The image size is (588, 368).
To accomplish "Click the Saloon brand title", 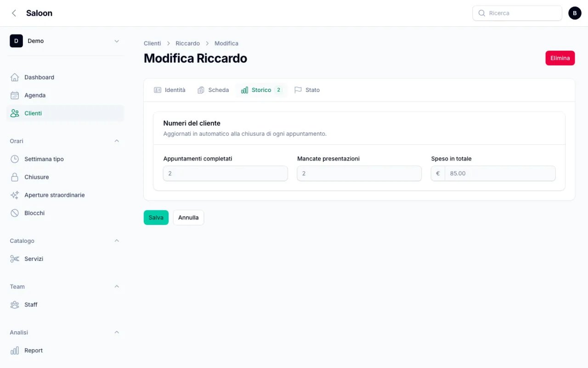I will point(39,13).
